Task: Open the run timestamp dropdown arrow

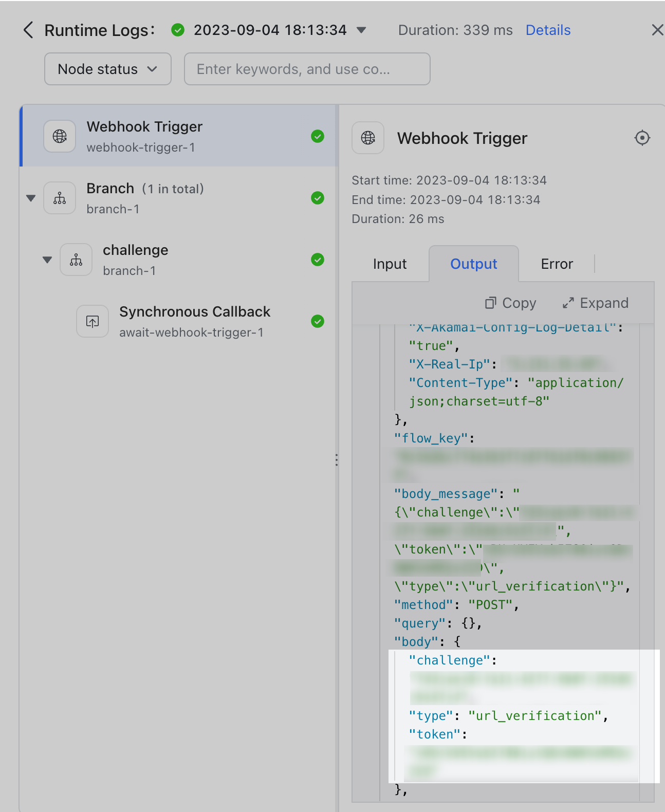Action: pyautogui.click(x=361, y=30)
